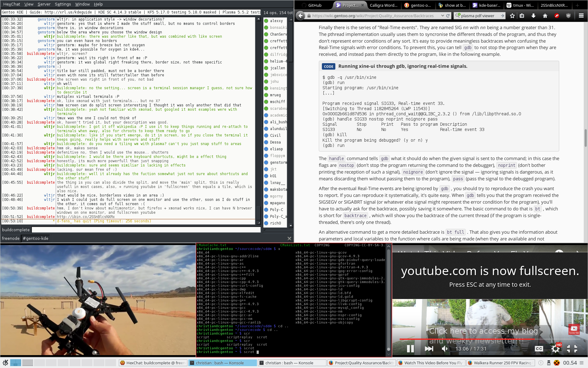The image size is (588, 368).
Task: Open the KDE application launcher
Action: point(5,363)
